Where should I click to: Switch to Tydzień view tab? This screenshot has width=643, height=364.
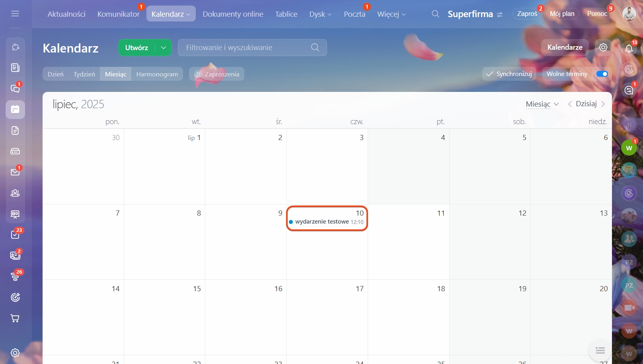(x=84, y=74)
